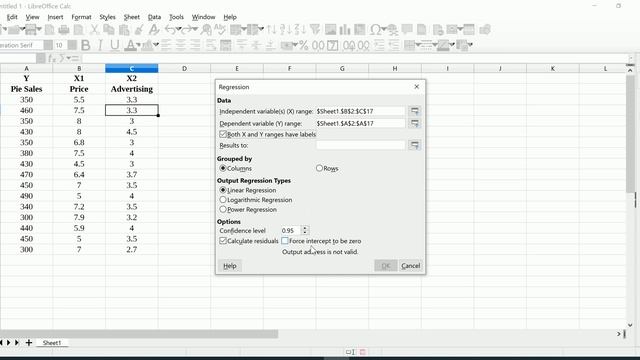Close the Regression dialog with X

click(x=416, y=87)
